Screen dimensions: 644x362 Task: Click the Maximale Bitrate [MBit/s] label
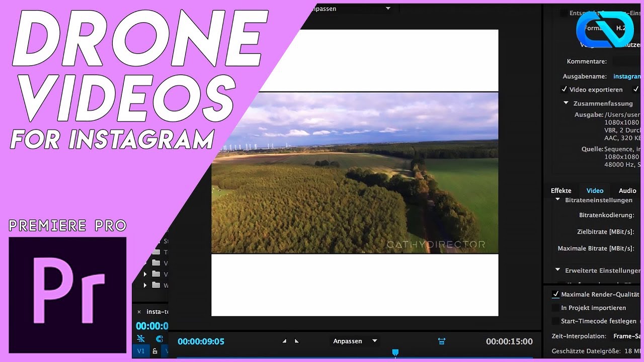(x=596, y=248)
